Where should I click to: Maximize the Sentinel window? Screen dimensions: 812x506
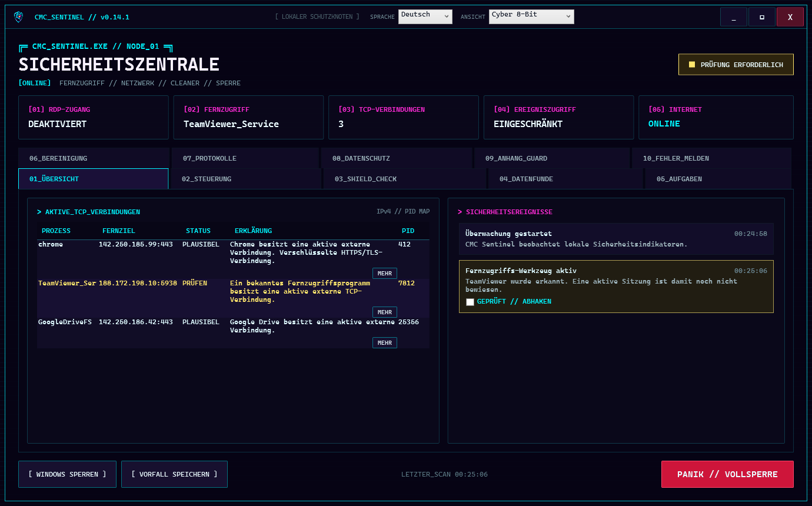pos(762,17)
